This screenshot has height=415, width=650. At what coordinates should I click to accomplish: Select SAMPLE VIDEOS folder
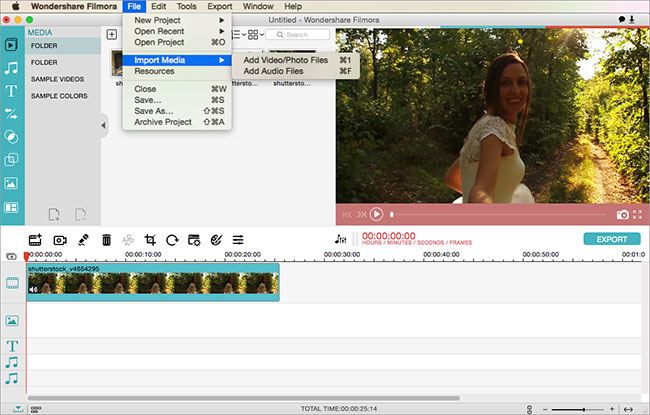57,79
